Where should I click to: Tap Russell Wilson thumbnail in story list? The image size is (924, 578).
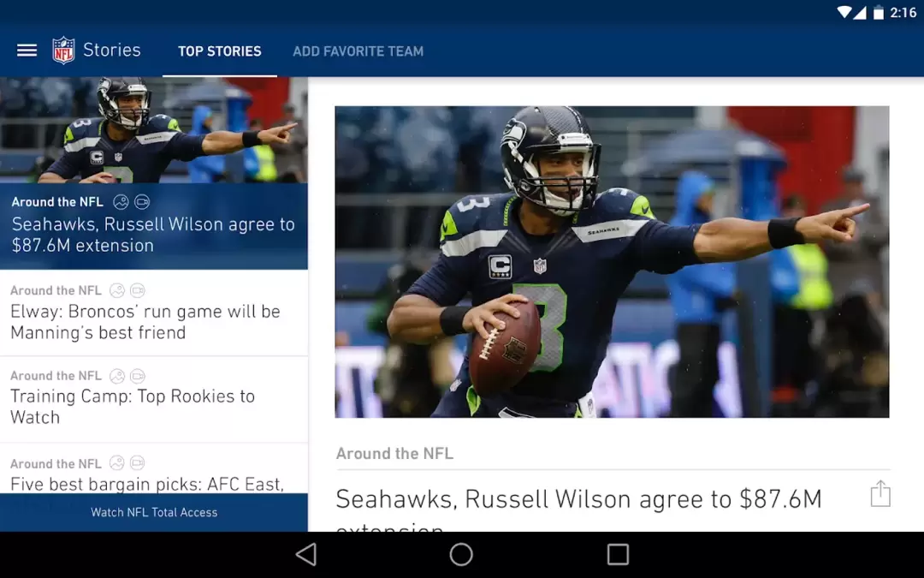click(154, 130)
